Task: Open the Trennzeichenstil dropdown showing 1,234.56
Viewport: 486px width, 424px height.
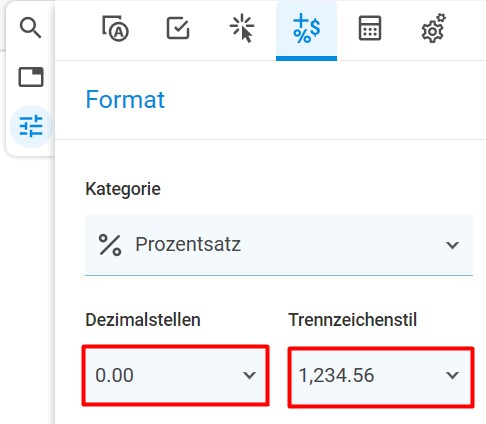Action: coord(381,377)
